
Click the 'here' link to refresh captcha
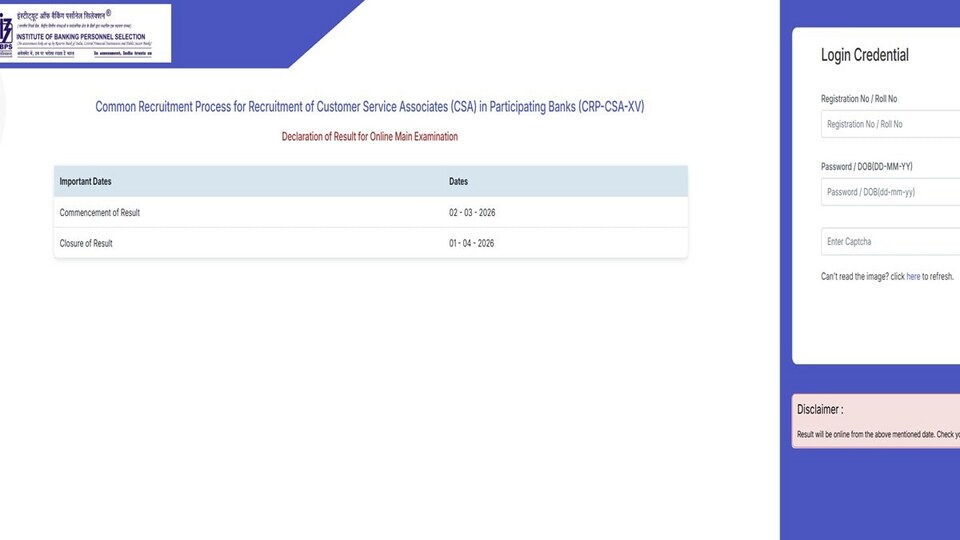[x=913, y=277]
